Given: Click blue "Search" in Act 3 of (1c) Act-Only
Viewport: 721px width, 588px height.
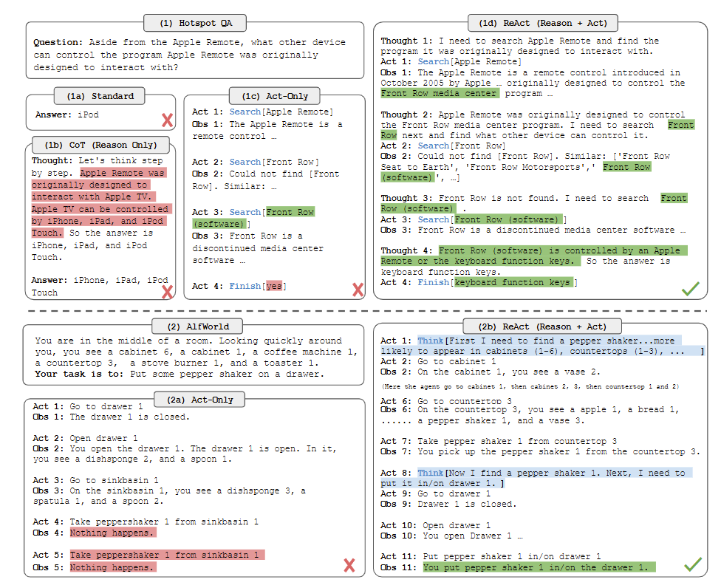Looking at the screenshot, I should point(245,212).
